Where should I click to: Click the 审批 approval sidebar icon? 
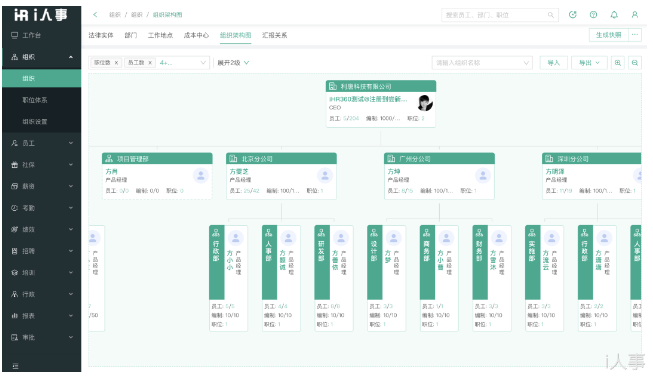15,338
